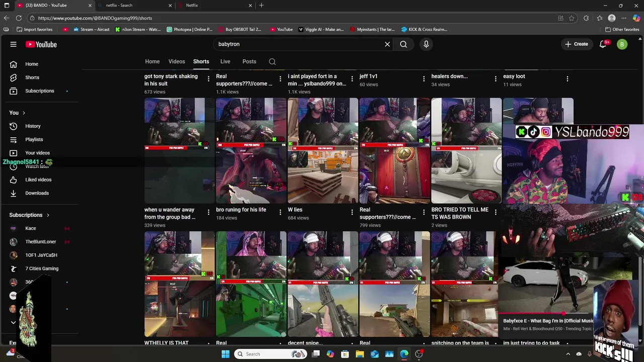The image size is (644, 362).
Task: Favorite this page star icon
Action: click(x=572, y=18)
